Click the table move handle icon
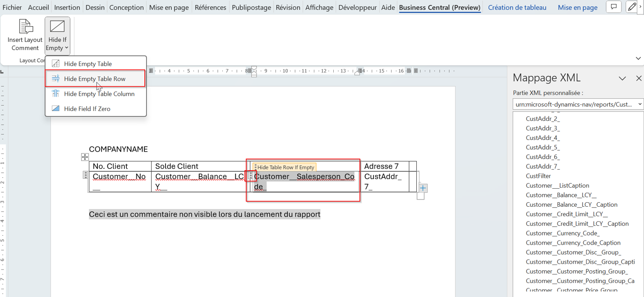644x297 pixels. click(x=85, y=157)
